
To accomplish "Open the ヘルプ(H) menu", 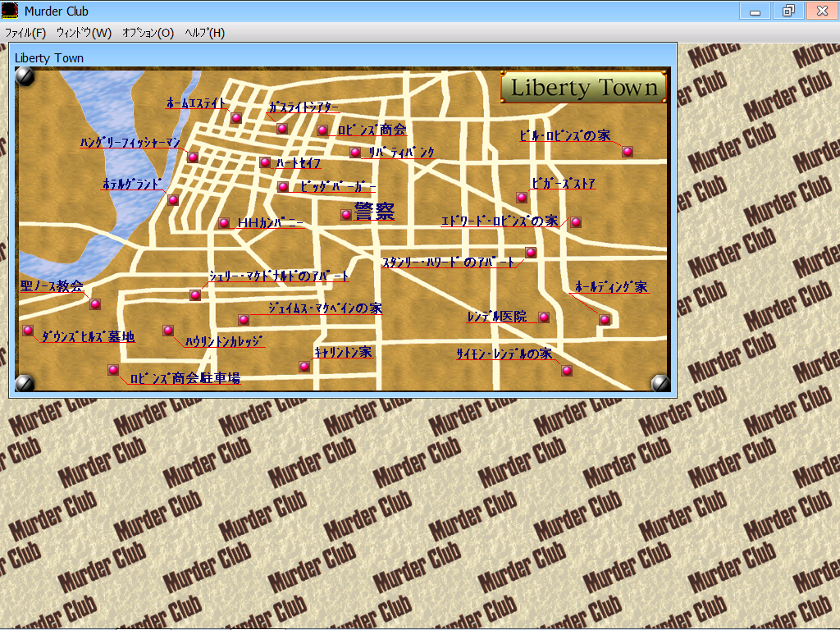I will point(204,33).
